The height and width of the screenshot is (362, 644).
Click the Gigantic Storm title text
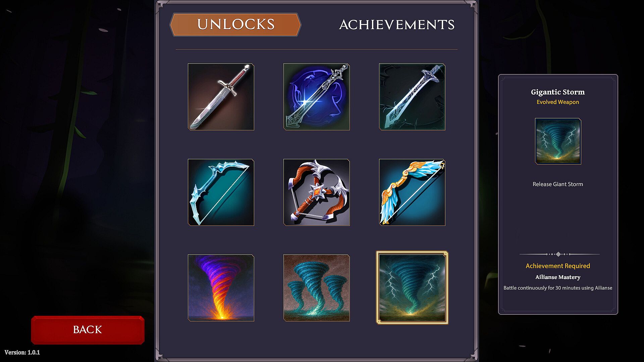tap(558, 92)
